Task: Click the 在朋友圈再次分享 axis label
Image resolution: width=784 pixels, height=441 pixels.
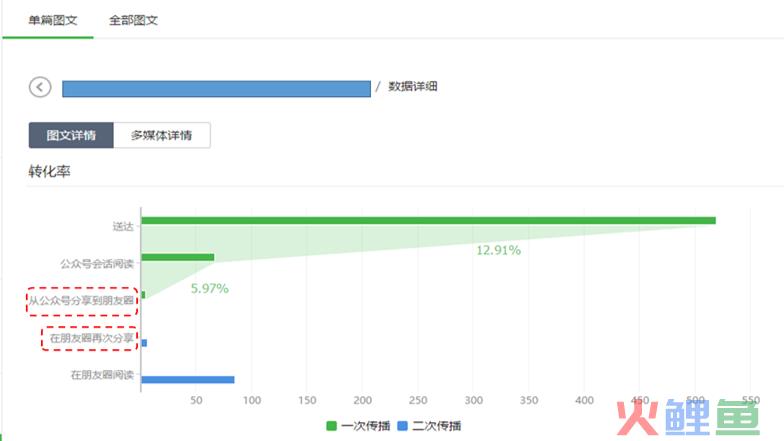Action: pos(92,339)
